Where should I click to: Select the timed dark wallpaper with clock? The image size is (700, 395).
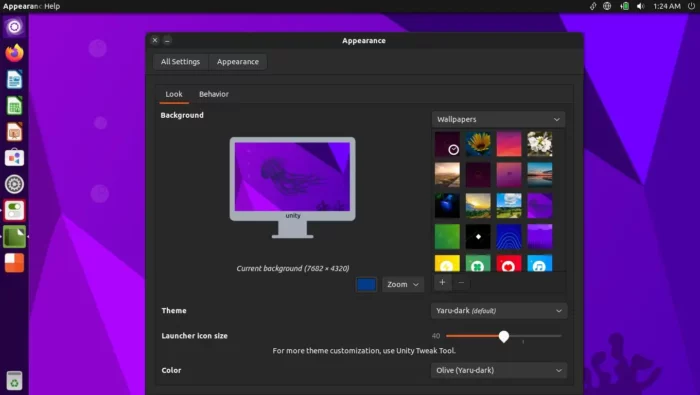(x=447, y=144)
